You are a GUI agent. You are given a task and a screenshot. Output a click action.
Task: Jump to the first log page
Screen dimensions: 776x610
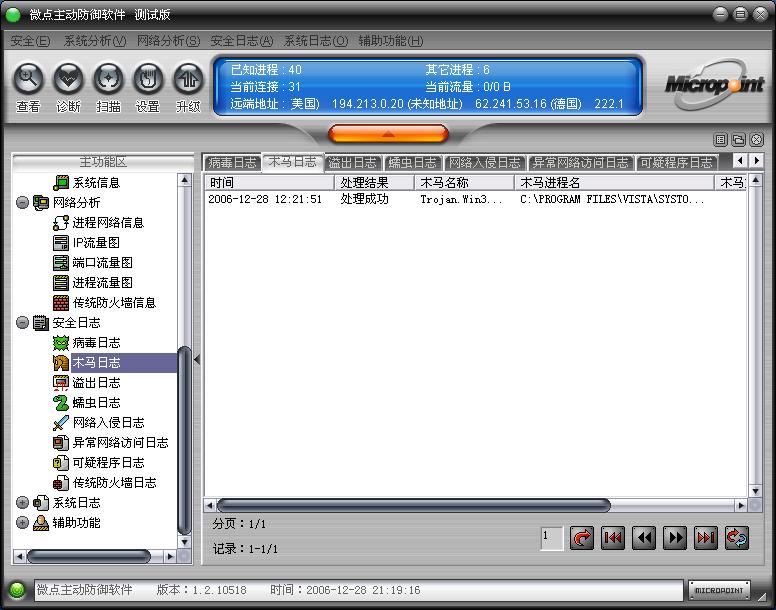(613, 538)
